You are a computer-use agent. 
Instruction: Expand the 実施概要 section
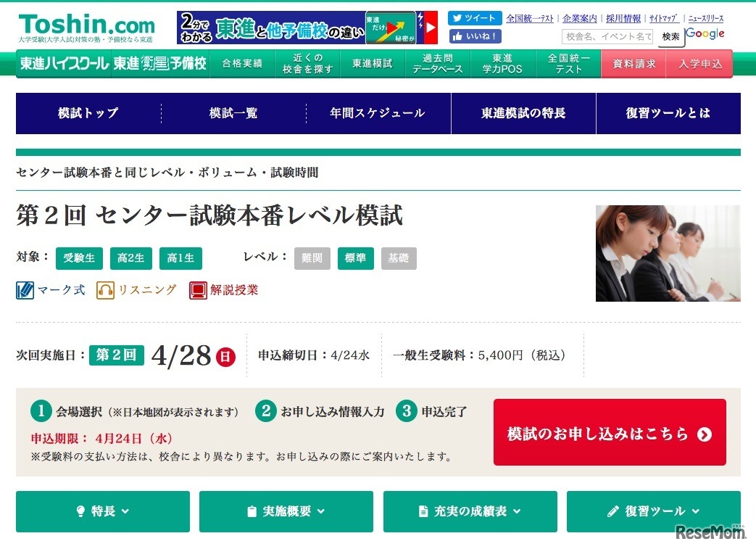point(286,511)
